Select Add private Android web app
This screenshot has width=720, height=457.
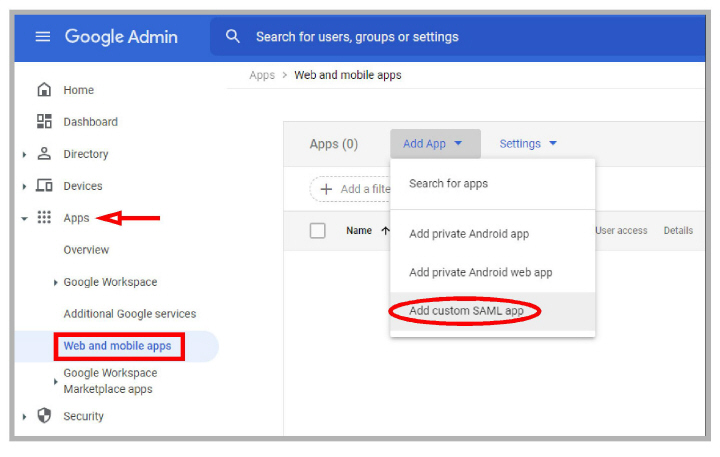click(x=493, y=272)
